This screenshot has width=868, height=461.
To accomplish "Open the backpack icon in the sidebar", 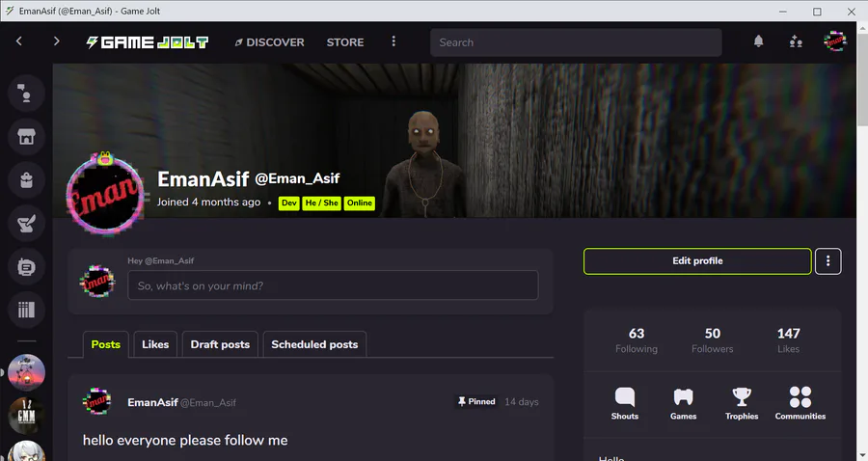I will point(26,179).
